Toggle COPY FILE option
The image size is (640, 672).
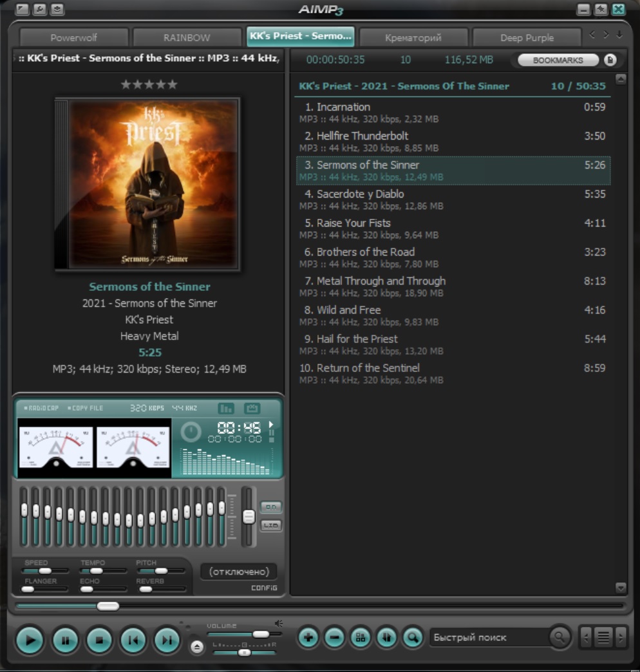[85, 408]
